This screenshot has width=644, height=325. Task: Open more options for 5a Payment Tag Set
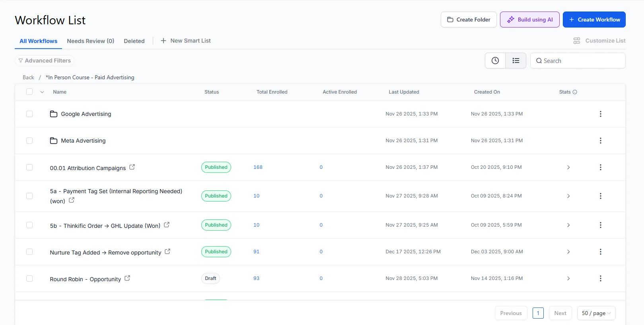click(x=601, y=196)
